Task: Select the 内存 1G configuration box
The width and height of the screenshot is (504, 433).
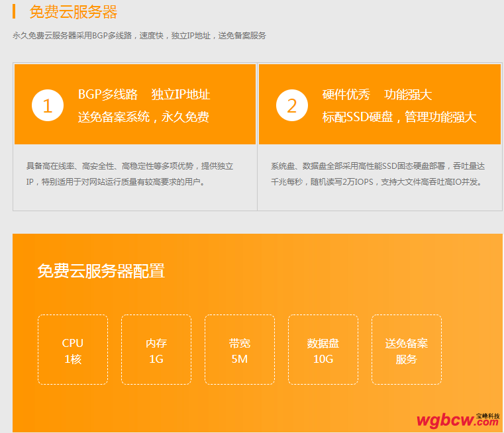Action: (156, 350)
